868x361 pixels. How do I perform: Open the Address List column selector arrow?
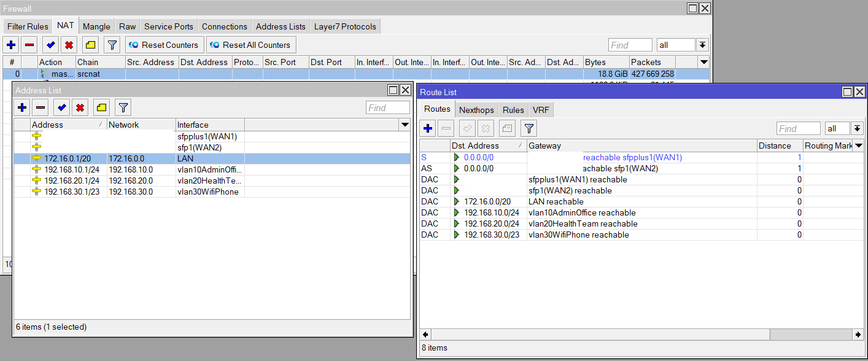click(405, 125)
